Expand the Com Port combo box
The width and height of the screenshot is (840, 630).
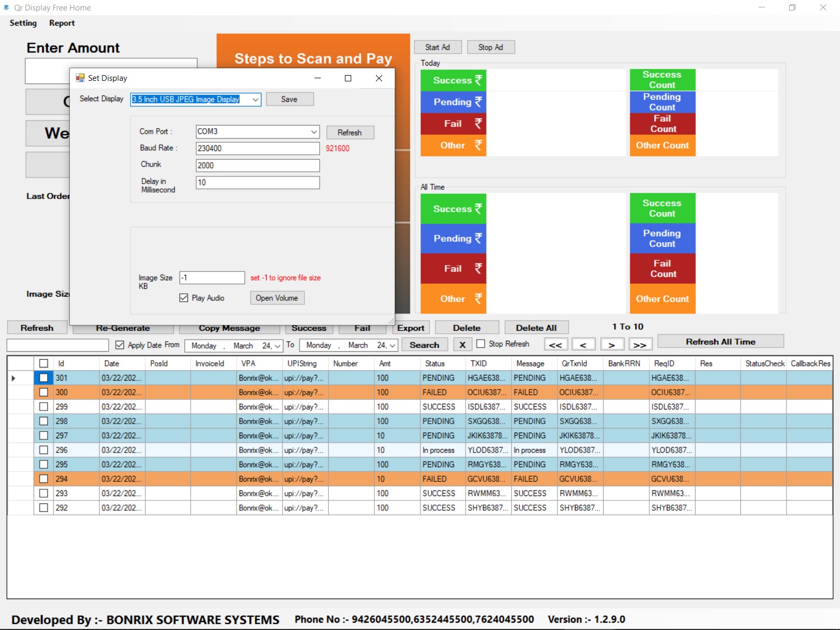click(x=313, y=132)
